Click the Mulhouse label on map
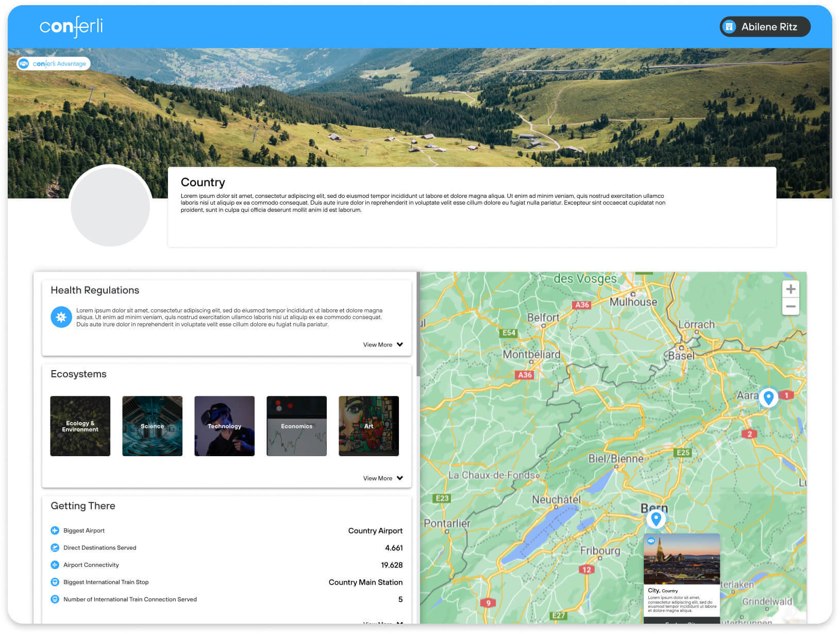The image size is (840, 634). (x=633, y=302)
